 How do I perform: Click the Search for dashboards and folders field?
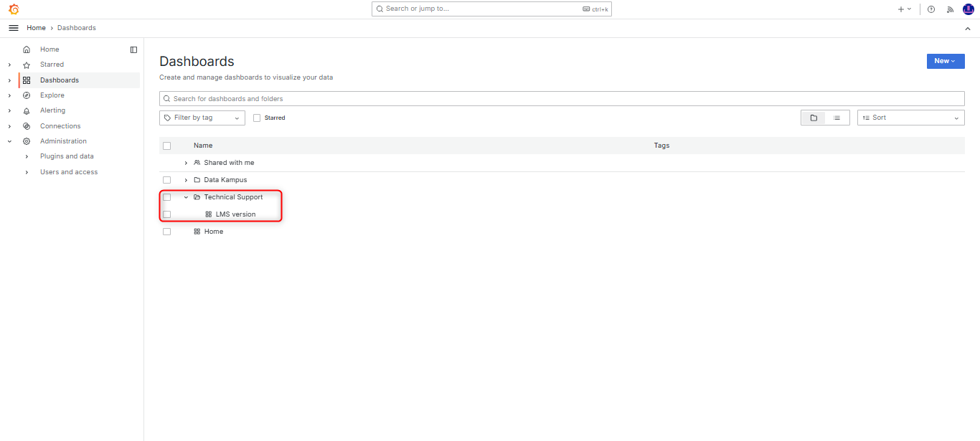[x=561, y=98]
